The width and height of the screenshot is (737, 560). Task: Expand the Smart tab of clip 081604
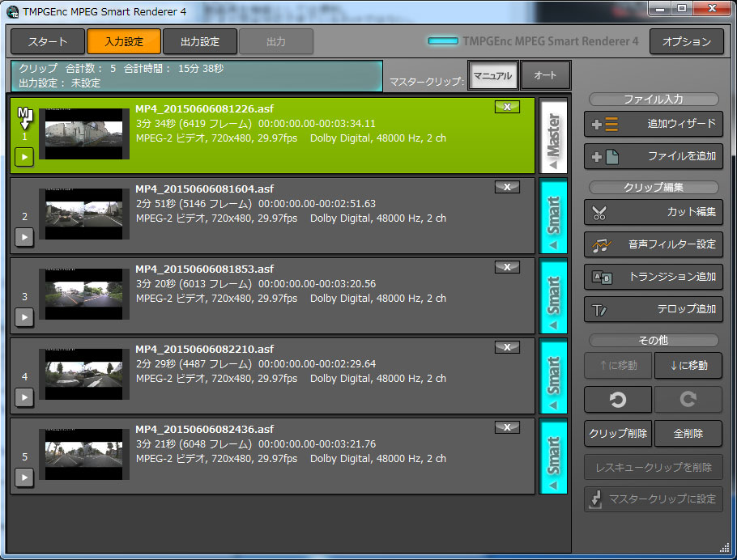coord(553,216)
